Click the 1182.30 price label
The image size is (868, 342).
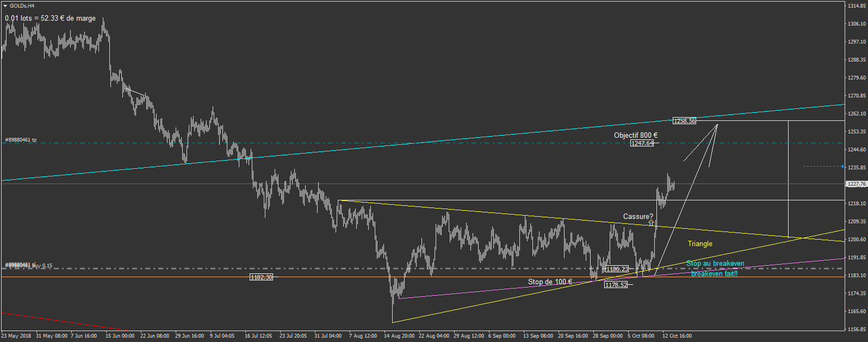point(261,277)
